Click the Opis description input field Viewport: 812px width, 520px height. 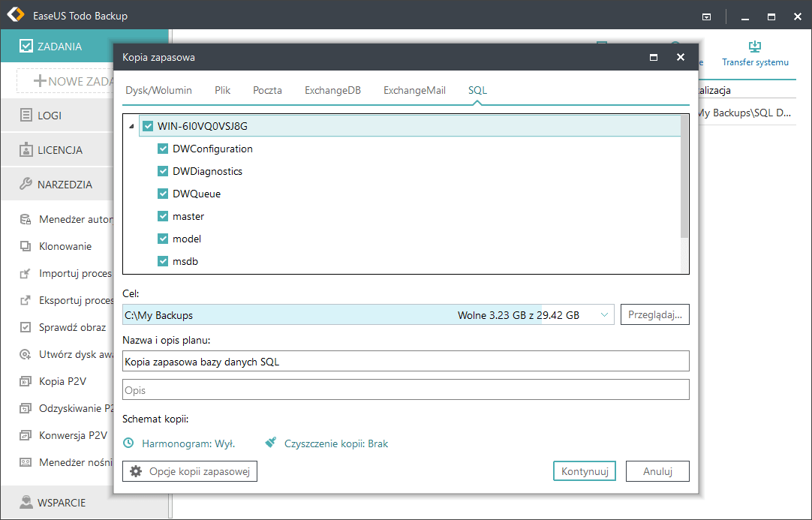click(405, 390)
